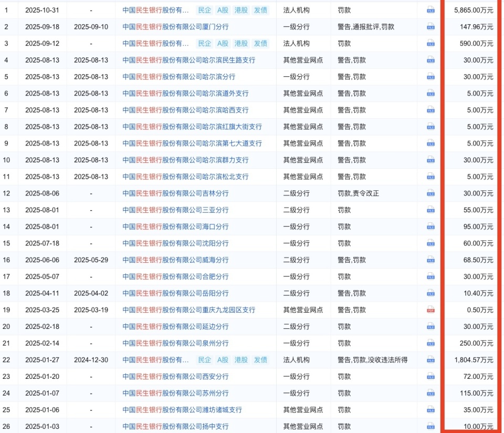Open the file icon for 哈尔滨松北支行

430,177
